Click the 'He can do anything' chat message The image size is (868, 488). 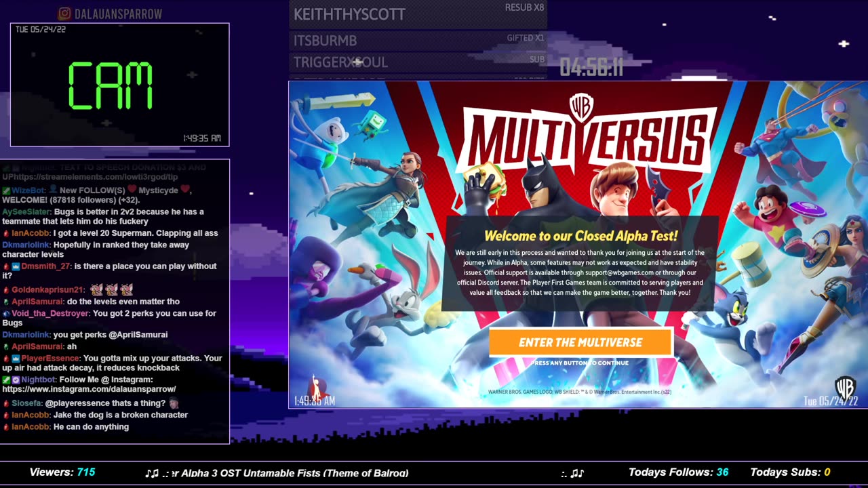91,427
